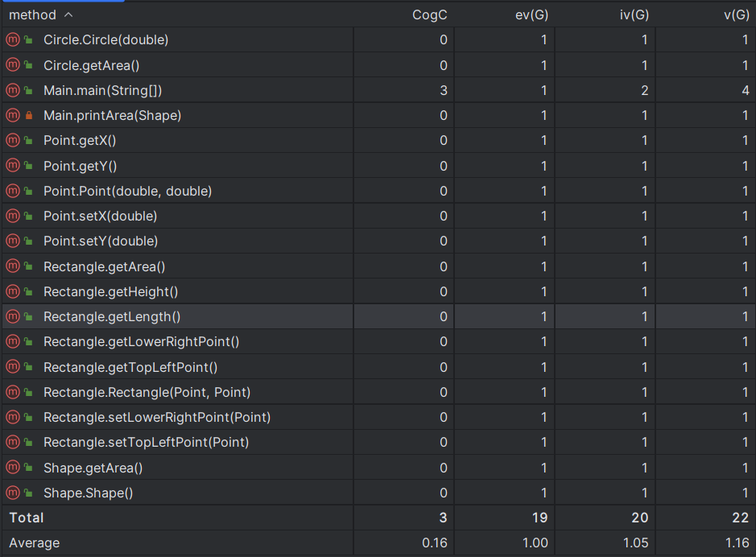Select the Rectangle.setLowerRightPoint(Point) row
Screen dimensions: 756x557
coord(156,417)
